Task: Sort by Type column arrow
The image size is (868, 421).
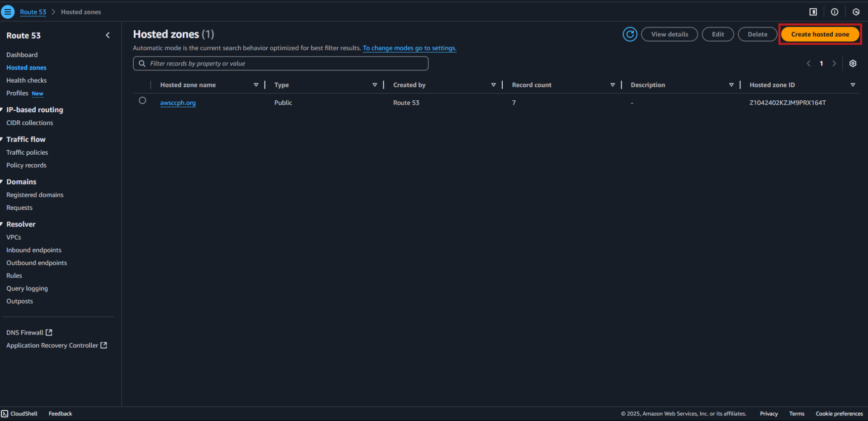Action: [375, 85]
